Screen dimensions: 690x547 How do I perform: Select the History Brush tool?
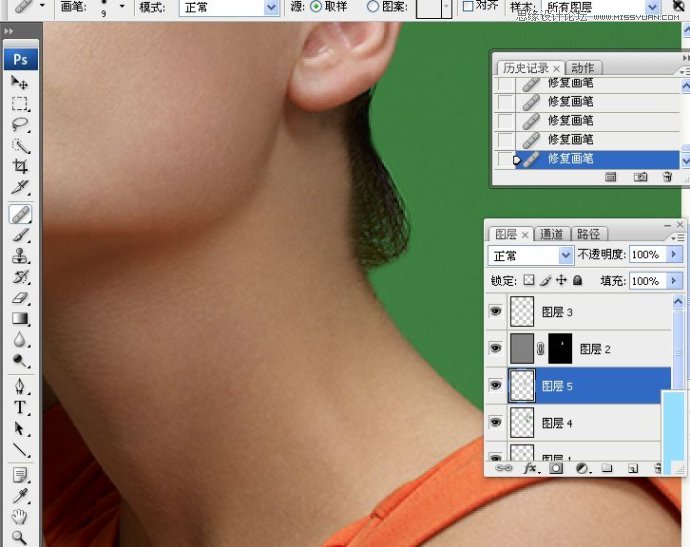(20, 277)
